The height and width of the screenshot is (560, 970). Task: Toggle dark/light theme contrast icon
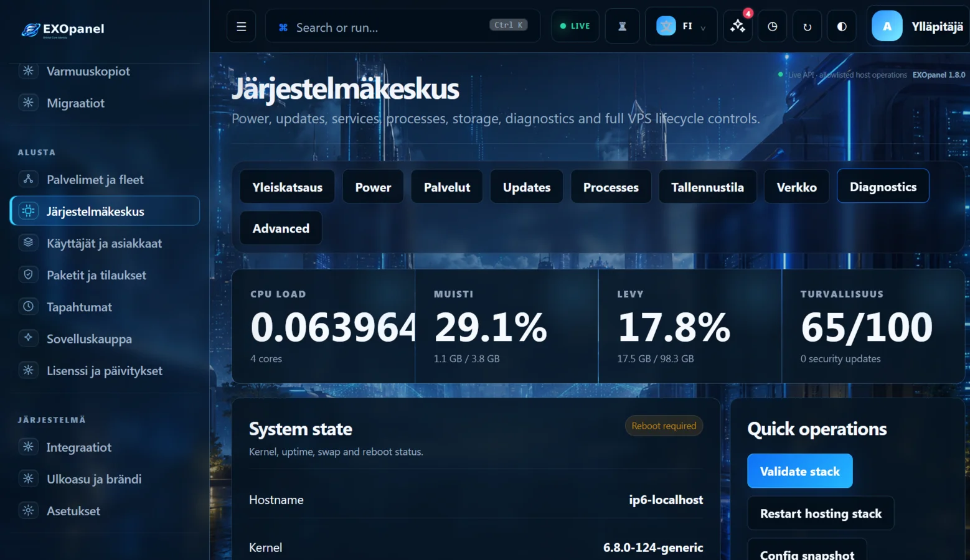pyautogui.click(x=842, y=26)
